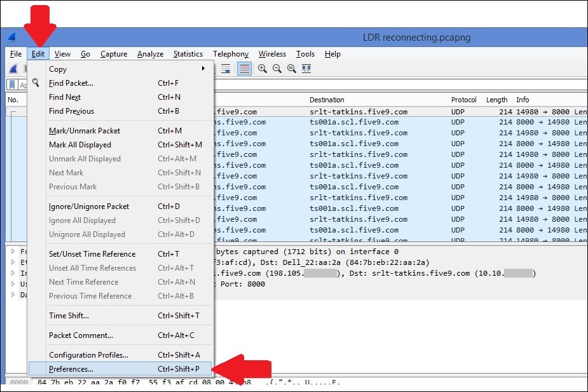The height and width of the screenshot is (392, 588).
Task: Click the magnifier icon beside Find Packet
Action: (x=36, y=83)
